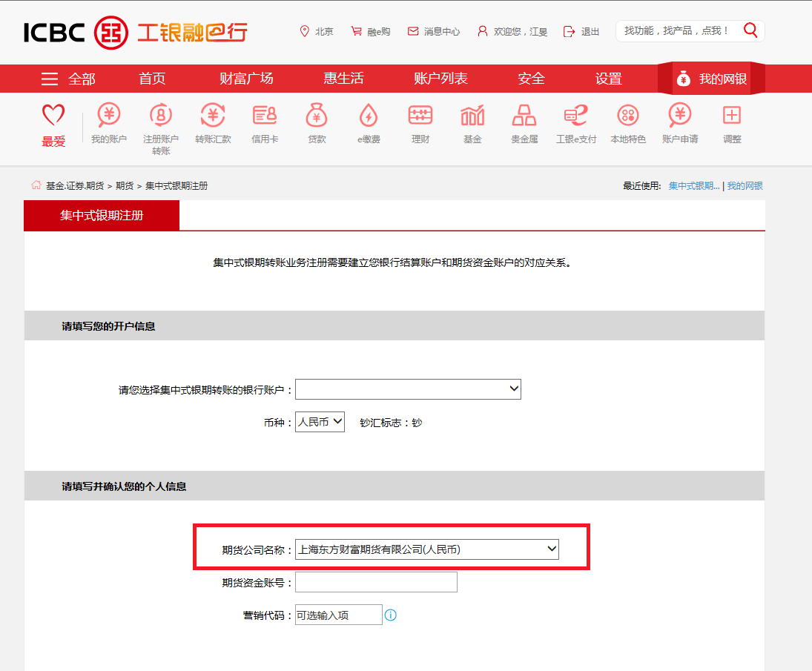Open 安全 menu item

point(531,79)
